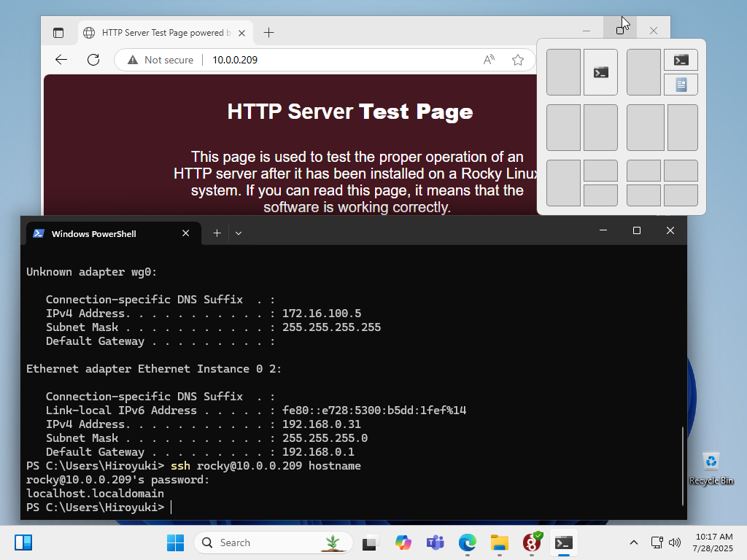Click the Not secure warning icon
The height and width of the screenshot is (560, 747).
click(x=133, y=60)
